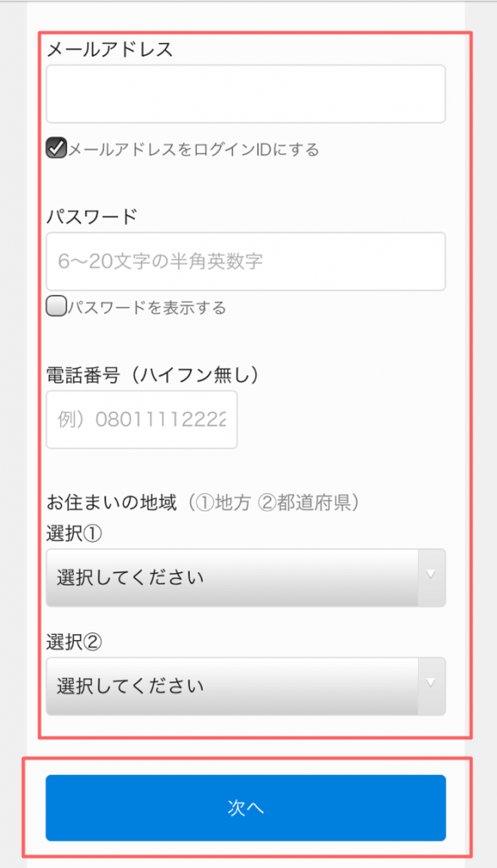Open the 選択② prefecture dropdown
The image size is (497, 868).
click(245, 686)
